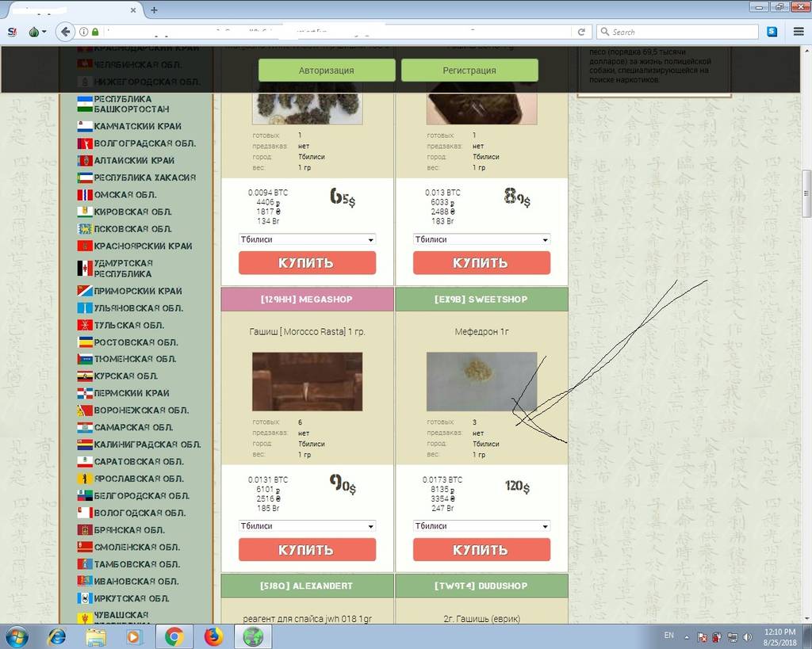The image size is (812, 649).
Task: Click the Камчатский край flag icon
Action: [85, 126]
